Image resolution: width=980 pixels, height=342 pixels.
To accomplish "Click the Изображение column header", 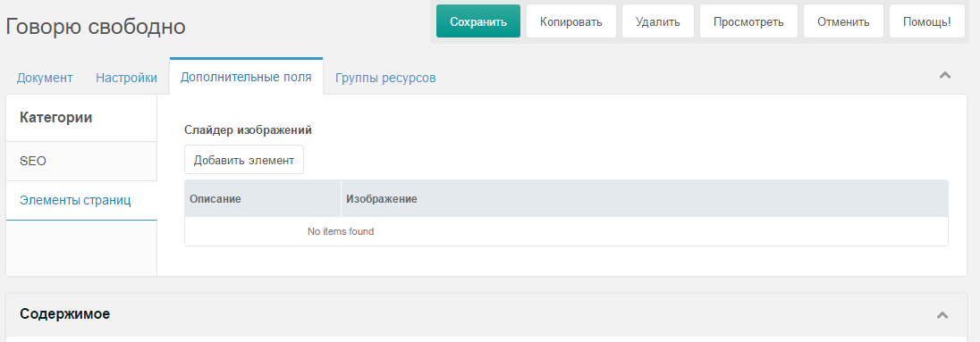I will pyautogui.click(x=645, y=198).
